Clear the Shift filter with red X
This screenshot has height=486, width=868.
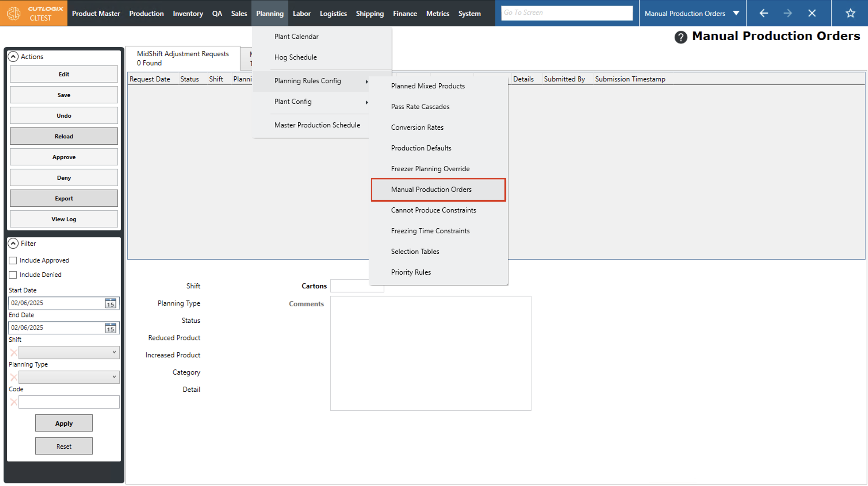click(x=14, y=353)
